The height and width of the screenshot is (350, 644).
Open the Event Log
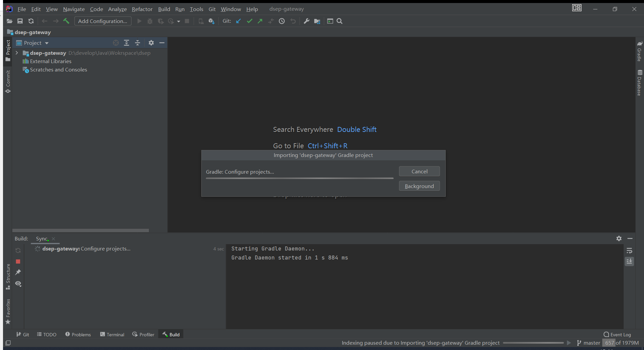pyautogui.click(x=617, y=334)
